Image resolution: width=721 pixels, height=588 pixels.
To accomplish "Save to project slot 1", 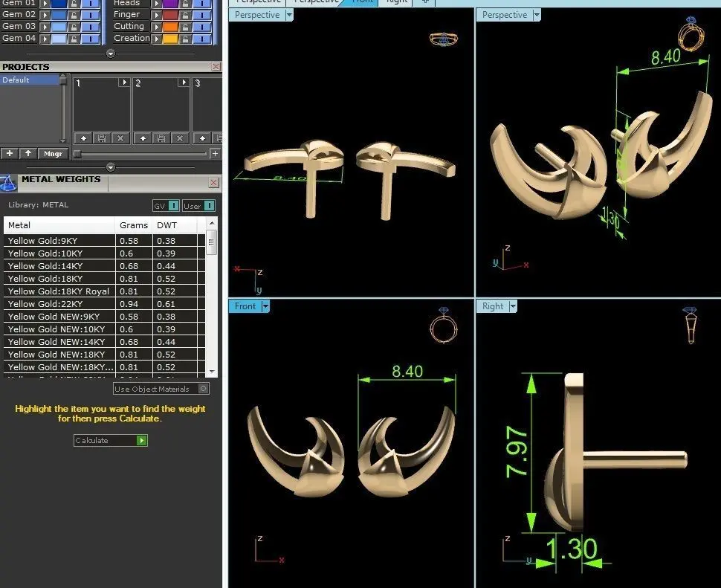I will pyautogui.click(x=102, y=138).
